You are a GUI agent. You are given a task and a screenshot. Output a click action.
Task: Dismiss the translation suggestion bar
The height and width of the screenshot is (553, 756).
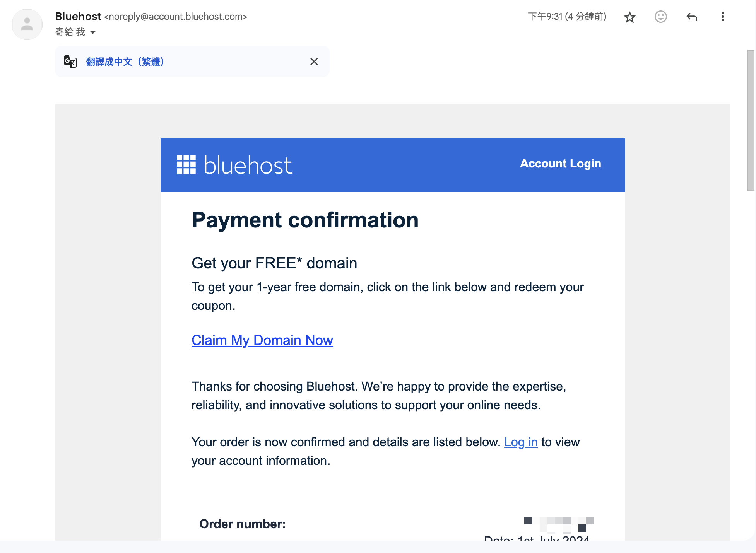(x=314, y=61)
